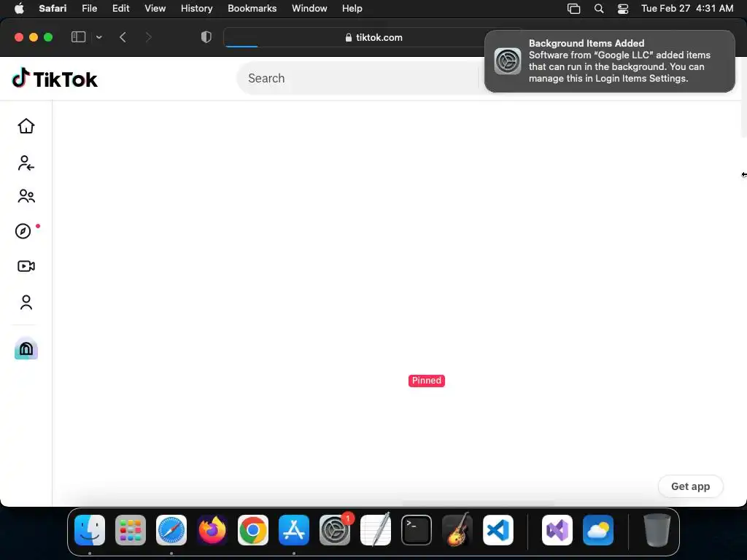Open Terminal from the Dock

point(417,530)
